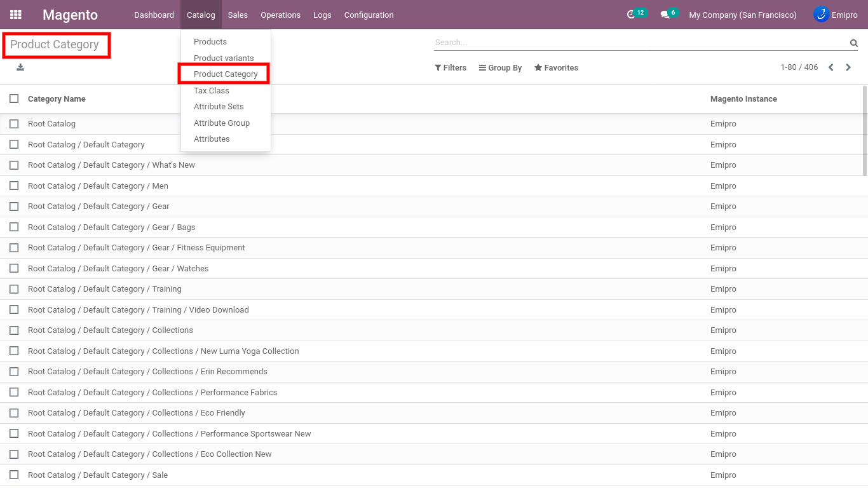
Task: Open the Dashboard menu
Action: (x=154, y=15)
